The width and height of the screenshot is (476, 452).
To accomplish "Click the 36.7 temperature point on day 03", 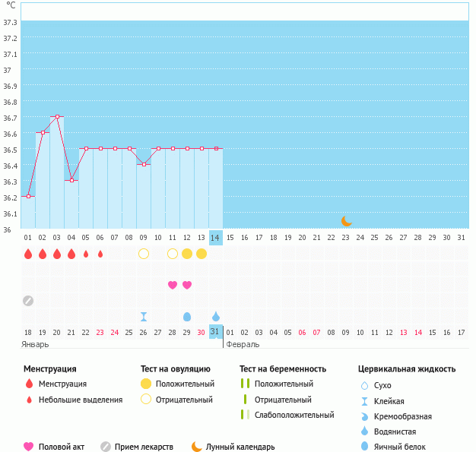I will click(x=57, y=117).
